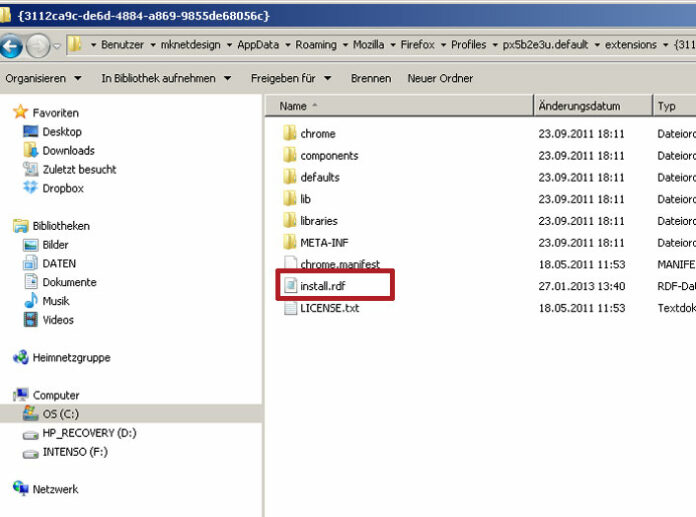Click the Forward navigation arrow button

38,46
